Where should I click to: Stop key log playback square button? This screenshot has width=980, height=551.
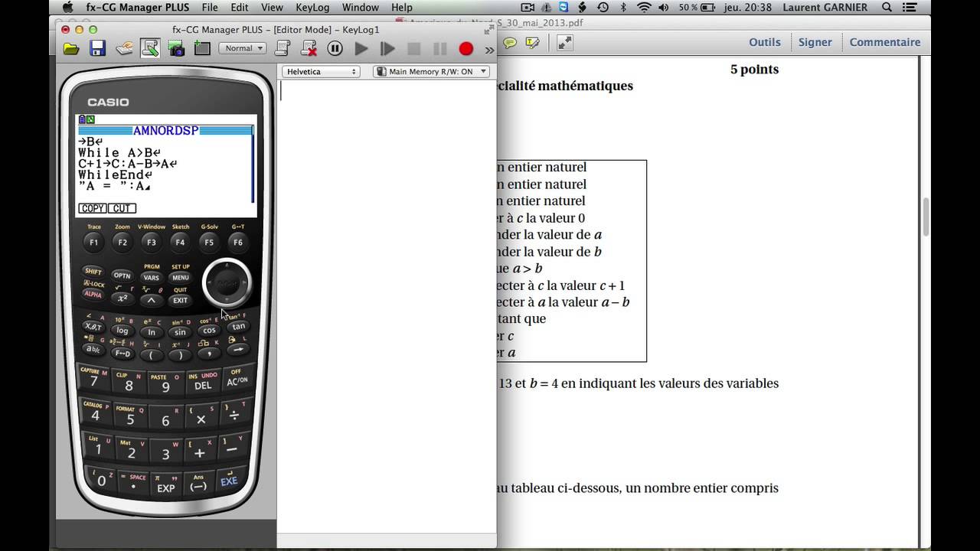click(x=413, y=49)
